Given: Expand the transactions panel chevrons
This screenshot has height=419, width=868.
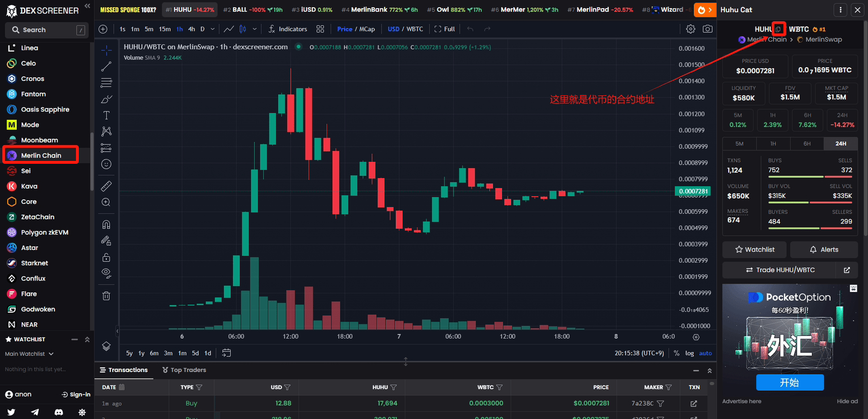Looking at the screenshot, I should pos(710,370).
